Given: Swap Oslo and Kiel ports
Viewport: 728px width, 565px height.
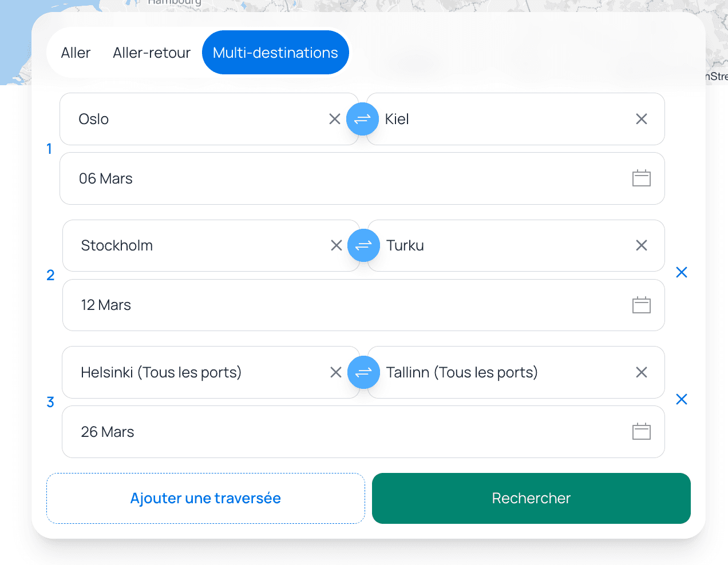Looking at the screenshot, I should pyautogui.click(x=362, y=119).
